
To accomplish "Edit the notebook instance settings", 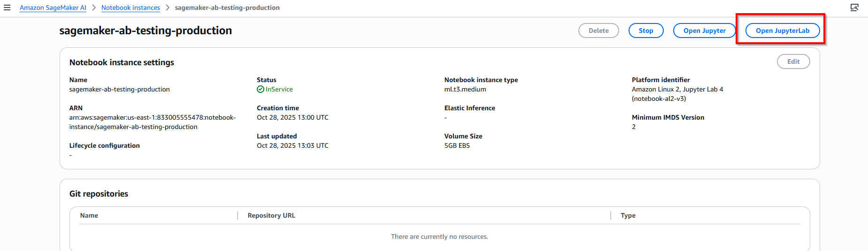I will [793, 61].
